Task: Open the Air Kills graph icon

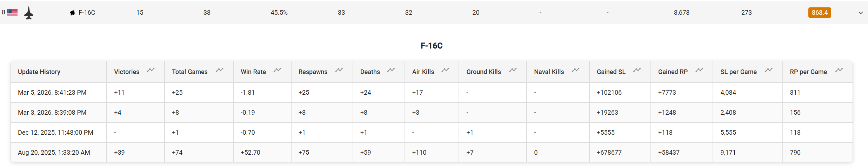Action: pyautogui.click(x=445, y=70)
